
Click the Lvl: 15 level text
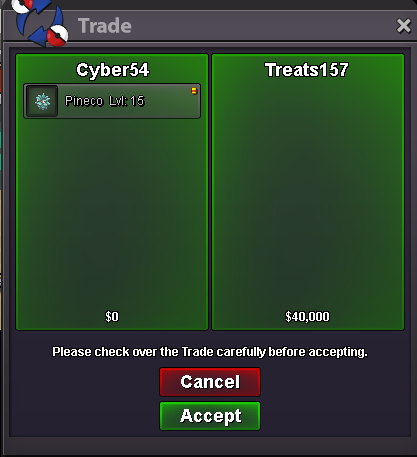pyautogui.click(x=127, y=101)
